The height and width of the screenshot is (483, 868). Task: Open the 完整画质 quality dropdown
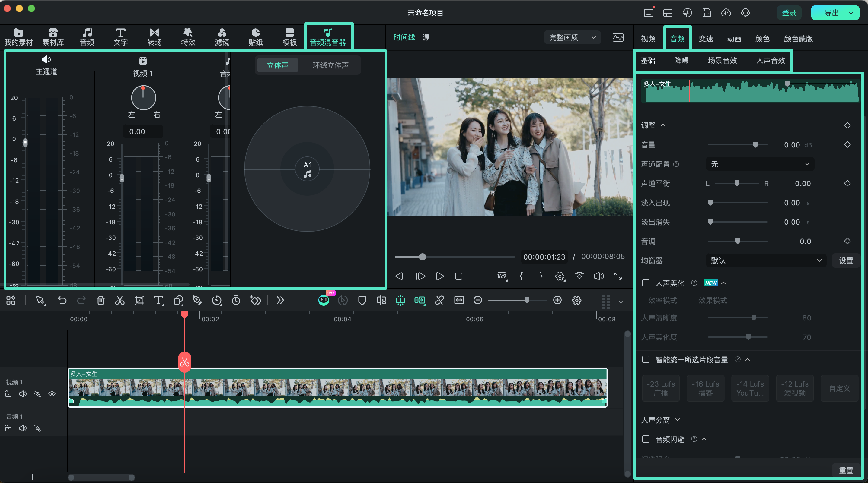coord(572,37)
